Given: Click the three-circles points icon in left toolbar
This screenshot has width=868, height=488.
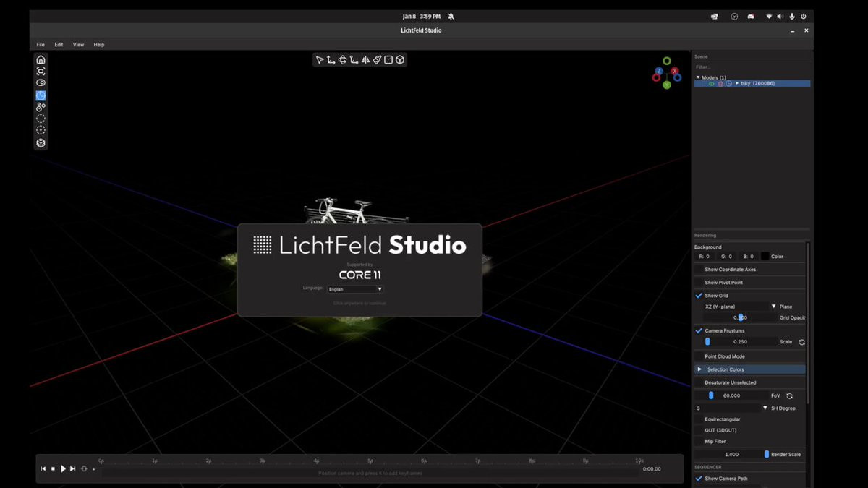Looking at the screenshot, I should tap(41, 107).
